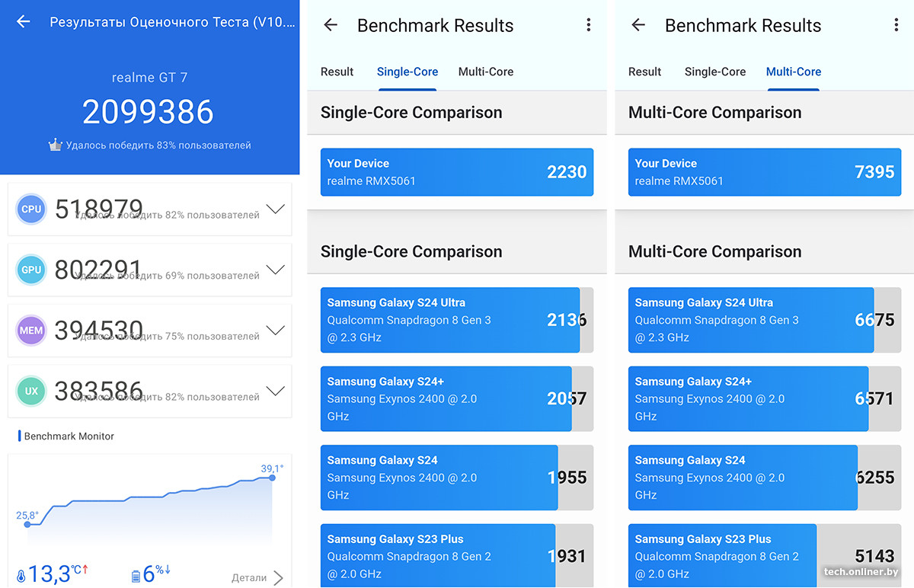
Task: Open the three-dot menu in Single-Core screen
Action: pos(589,25)
